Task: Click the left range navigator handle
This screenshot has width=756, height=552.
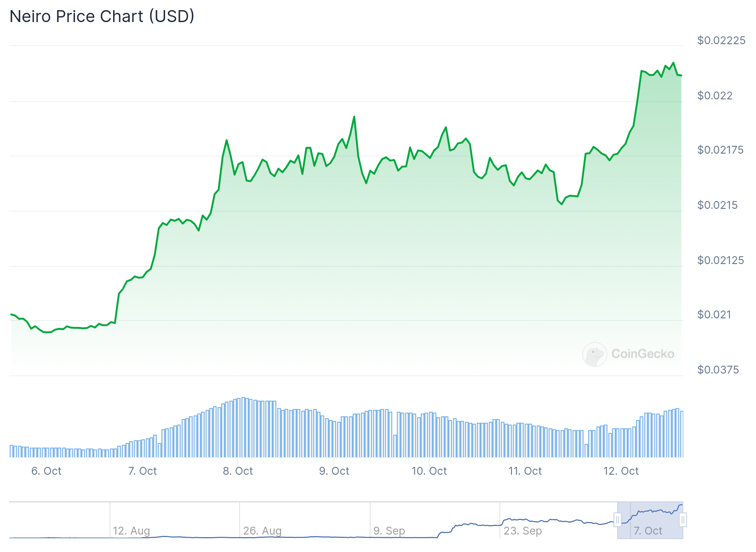Action: 618,520
